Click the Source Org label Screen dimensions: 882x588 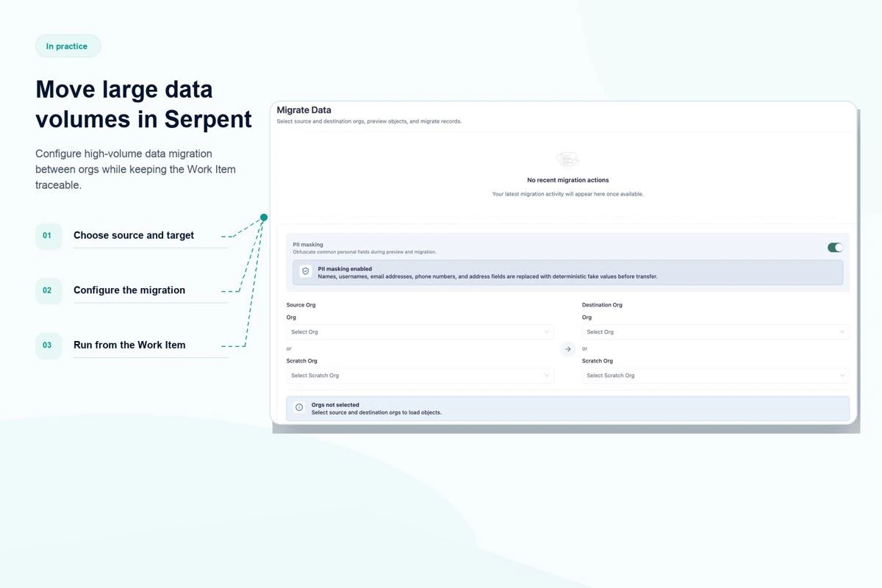click(x=301, y=305)
